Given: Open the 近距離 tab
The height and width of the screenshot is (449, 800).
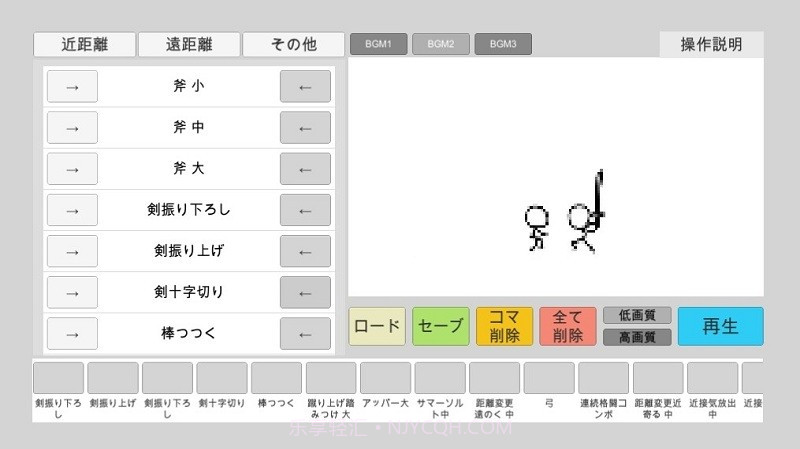Looking at the screenshot, I should tap(84, 44).
